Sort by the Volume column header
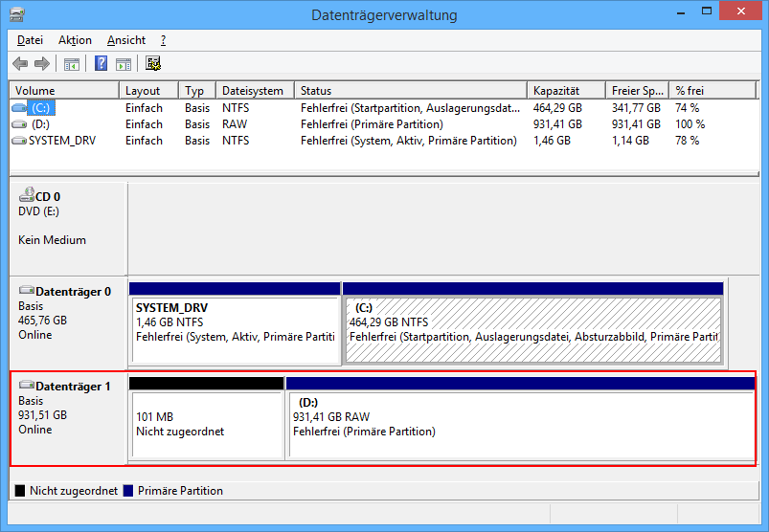This screenshot has height=532, width=769. coord(65,91)
